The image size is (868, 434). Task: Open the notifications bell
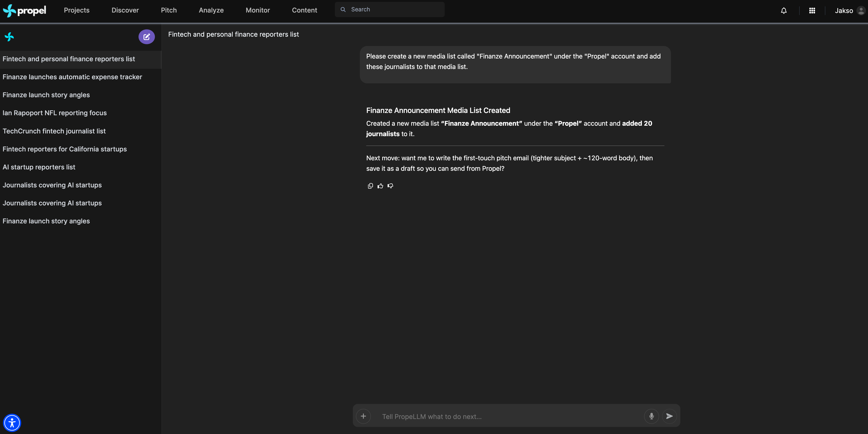[x=783, y=10]
